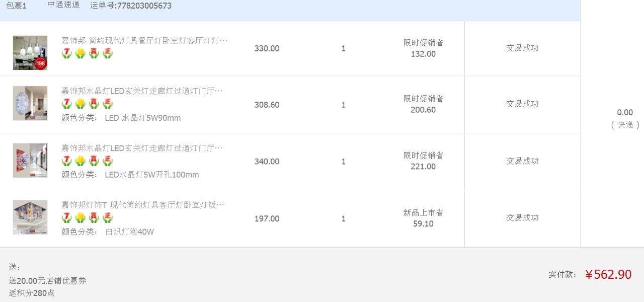Click the 包裹1 package label
644x302 pixels.
[17, 6]
